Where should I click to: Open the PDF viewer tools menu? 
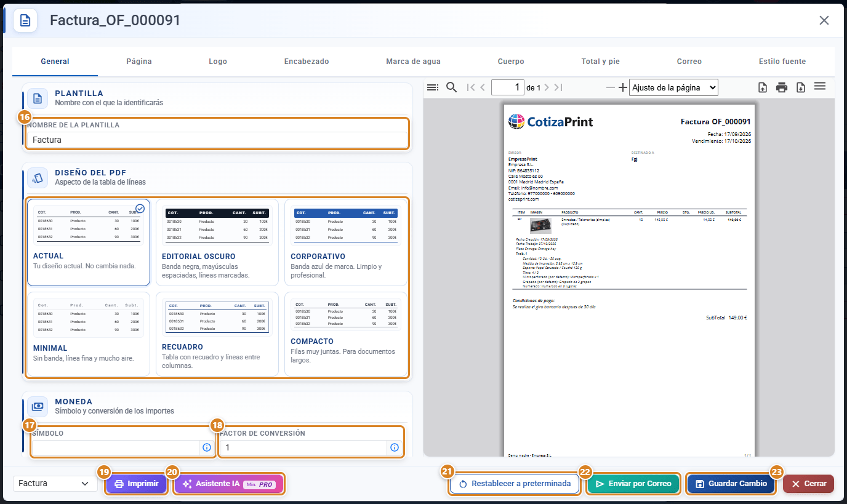click(x=820, y=87)
